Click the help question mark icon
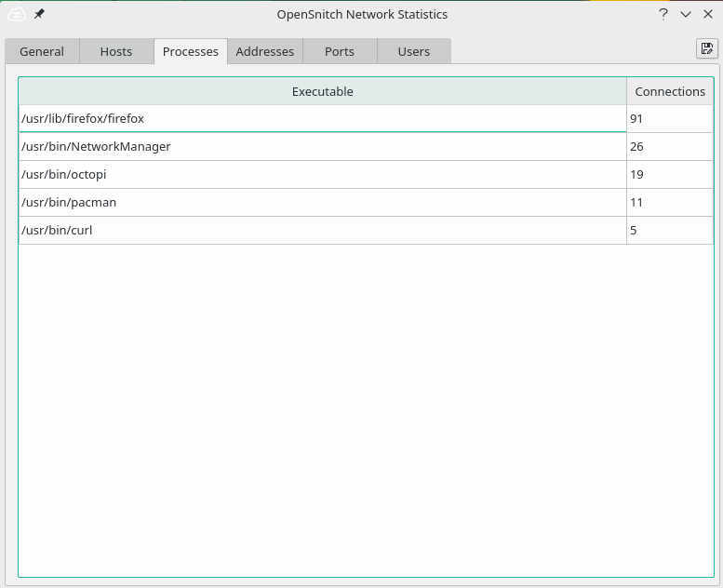This screenshot has width=723, height=588. (663, 14)
